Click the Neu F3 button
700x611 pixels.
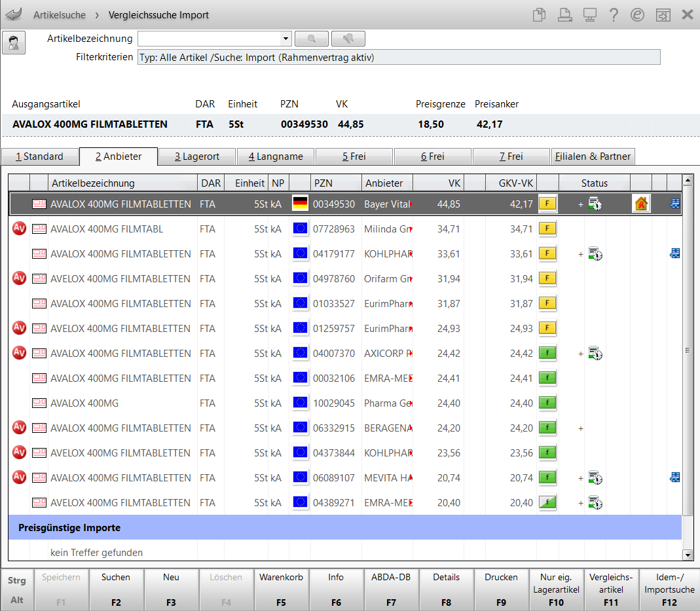171,589
